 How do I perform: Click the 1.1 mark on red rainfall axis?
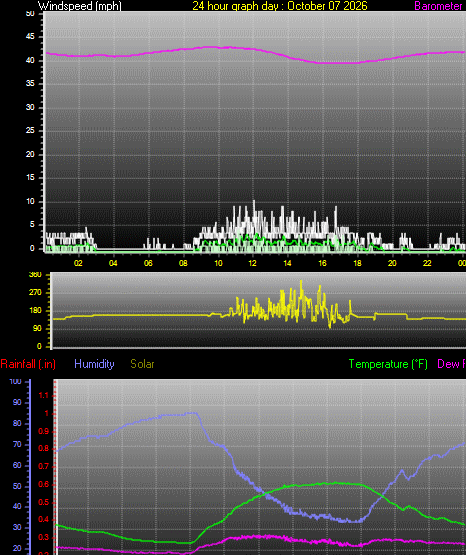[x=44, y=395]
